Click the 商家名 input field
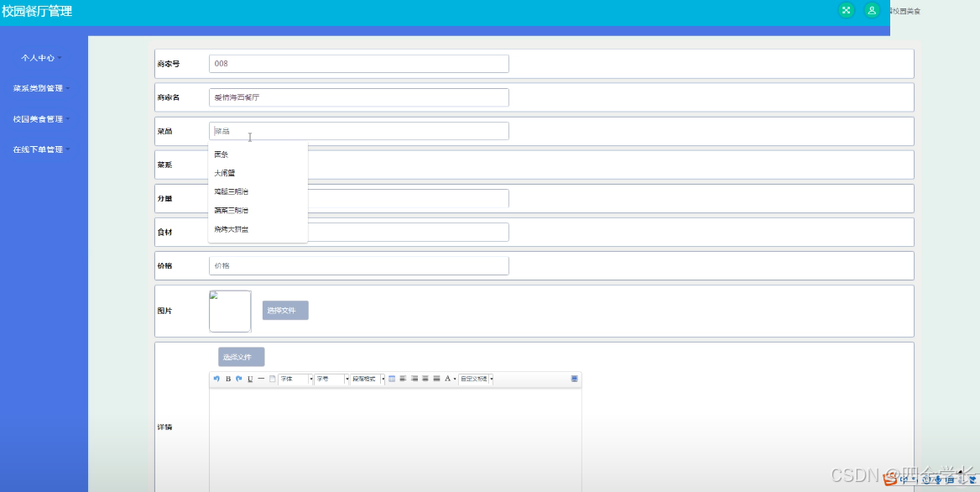 click(x=359, y=97)
